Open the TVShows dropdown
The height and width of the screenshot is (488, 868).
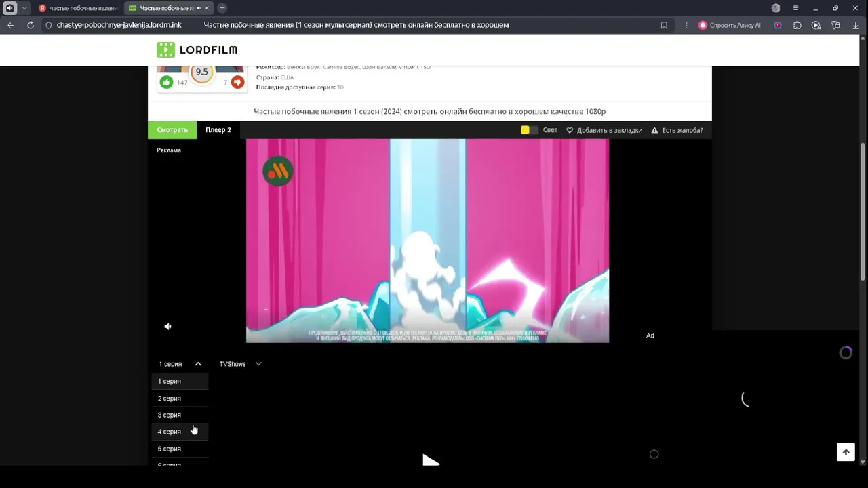click(x=240, y=364)
